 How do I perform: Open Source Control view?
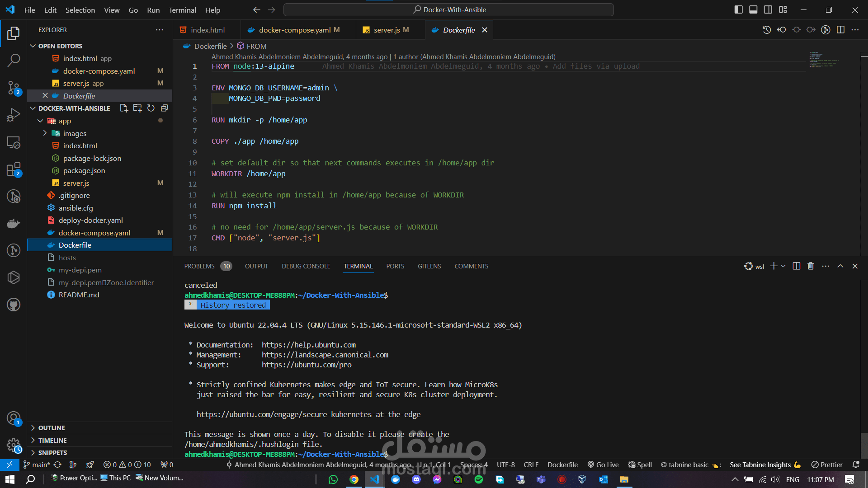(14, 88)
